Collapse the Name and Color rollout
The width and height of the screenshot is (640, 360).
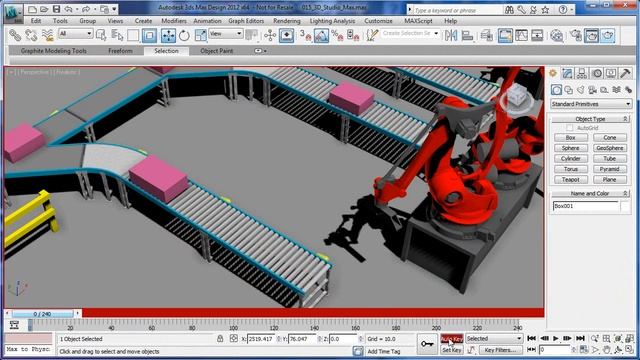point(590,193)
